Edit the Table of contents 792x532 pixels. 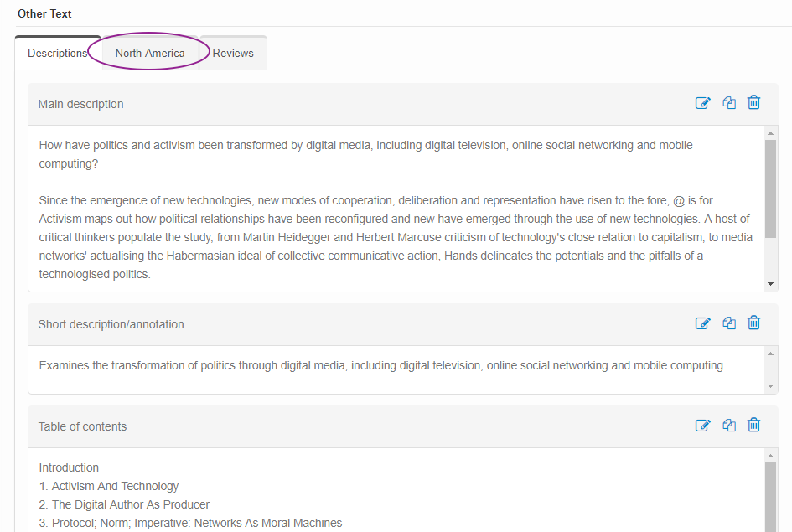(702, 426)
